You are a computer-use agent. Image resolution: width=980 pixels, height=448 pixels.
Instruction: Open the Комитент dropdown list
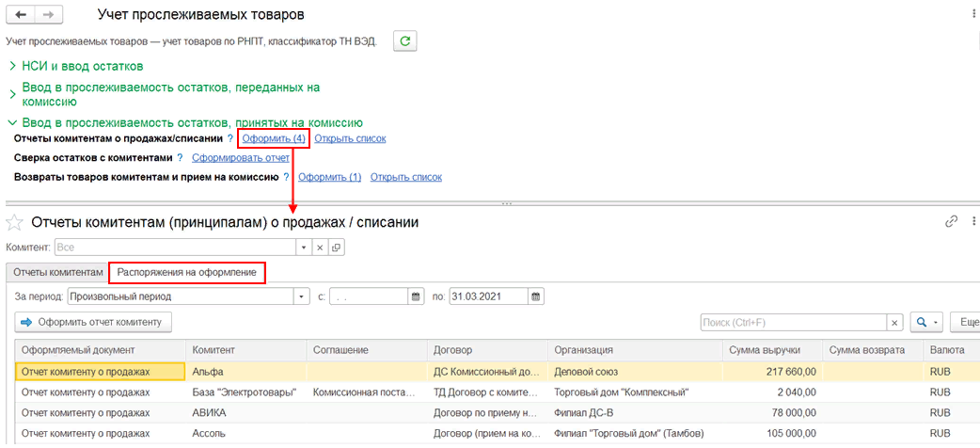[x=303, y=248]
